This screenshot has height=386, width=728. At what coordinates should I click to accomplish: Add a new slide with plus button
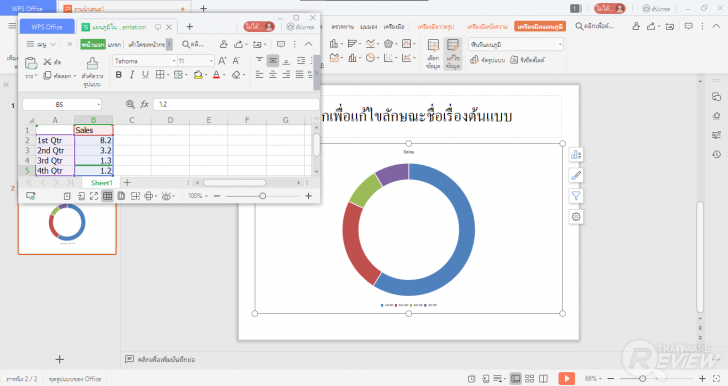[59, 359]
